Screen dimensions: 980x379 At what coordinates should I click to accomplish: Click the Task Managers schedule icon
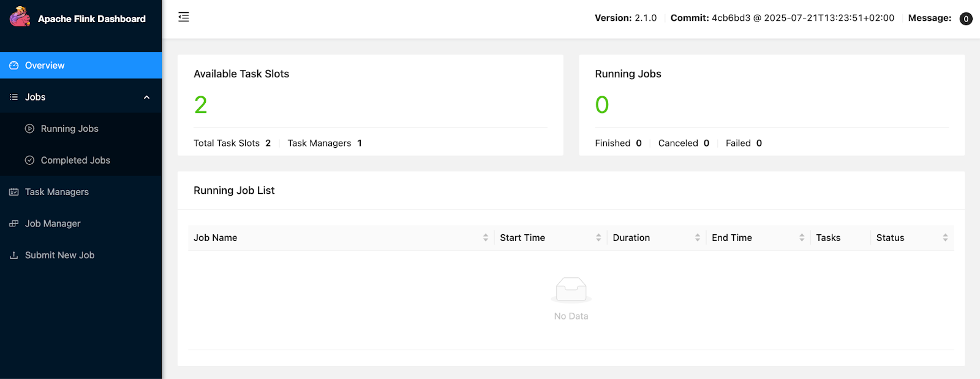(14, 192)
